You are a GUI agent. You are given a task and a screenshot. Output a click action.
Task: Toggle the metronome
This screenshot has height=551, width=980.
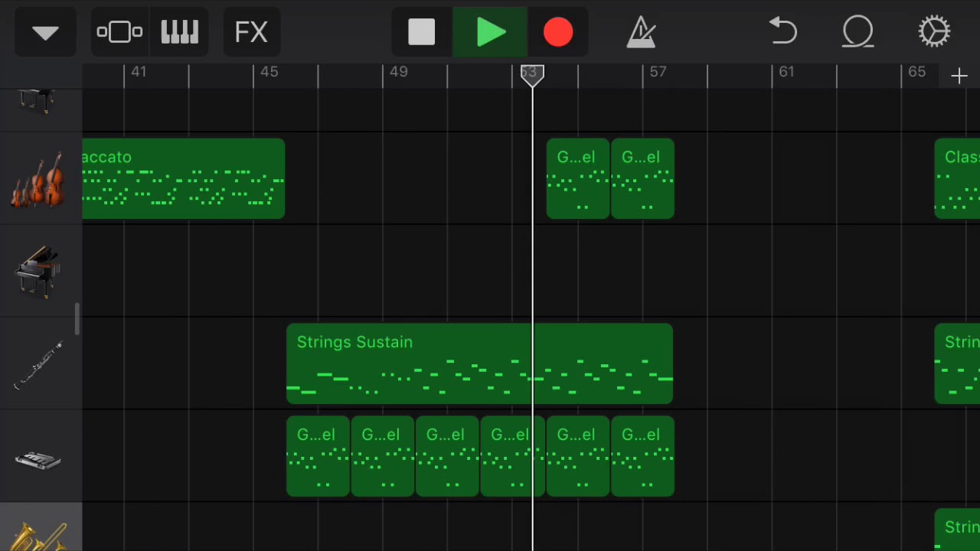(x=641, y=32)
